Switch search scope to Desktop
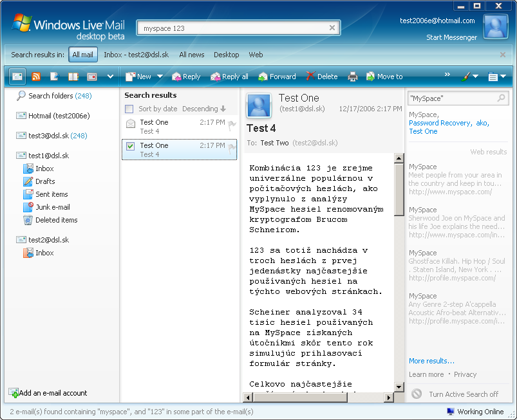This screenshot has height=420, width=517. coord(226,55)
